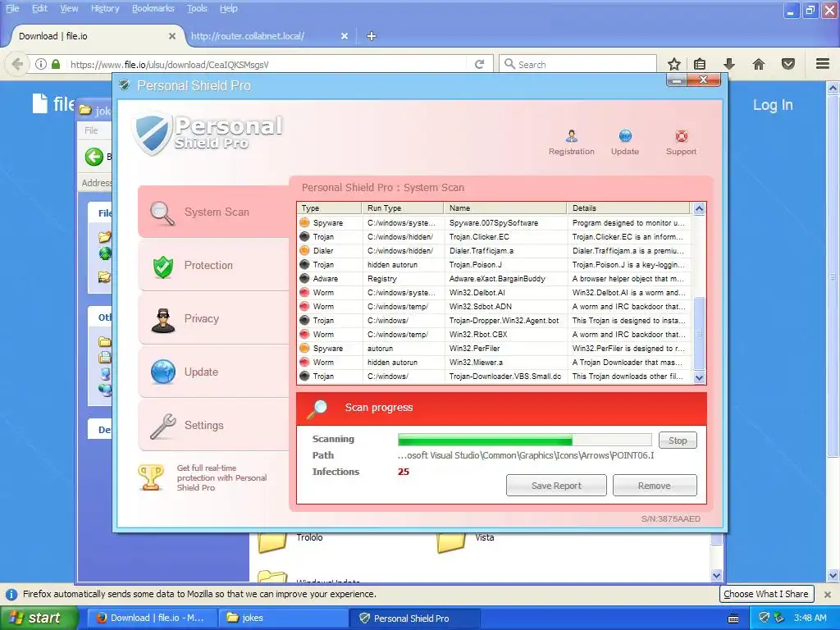Viewport: 840px width, 630px height.
Task: Click the orange icon beside Dialer row
Action: (x=304, y=250)
